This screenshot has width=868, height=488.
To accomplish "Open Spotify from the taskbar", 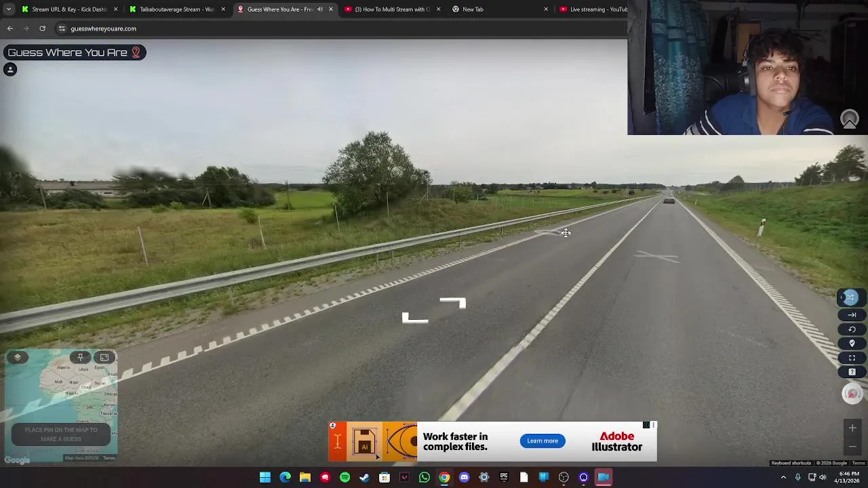I will 344,477.
